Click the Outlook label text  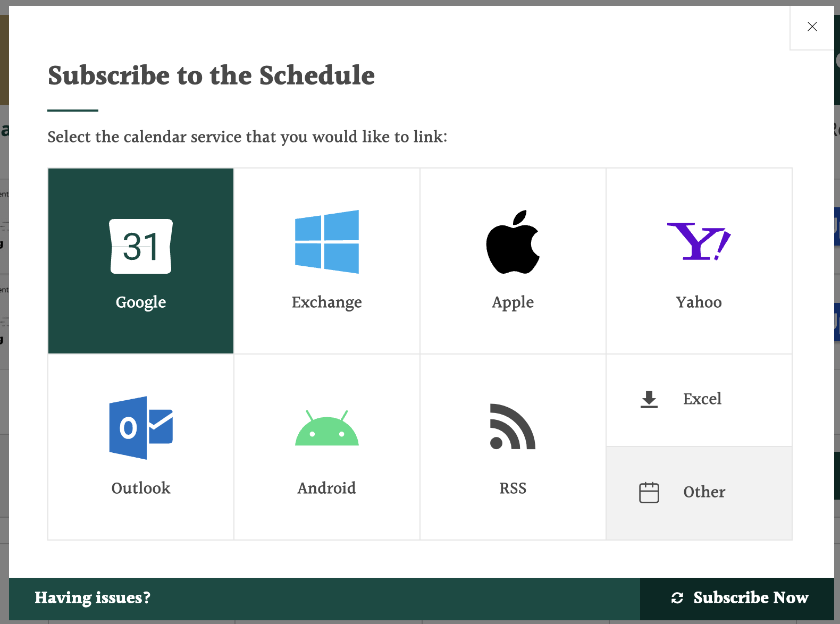(141, 488)
